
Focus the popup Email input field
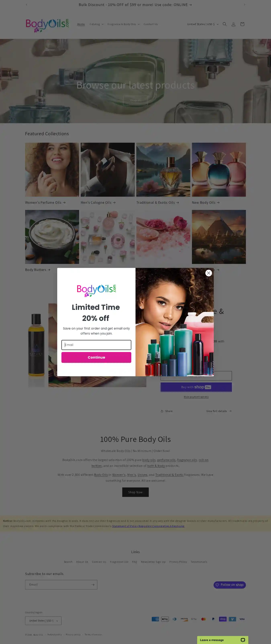(x=96, y=345)
